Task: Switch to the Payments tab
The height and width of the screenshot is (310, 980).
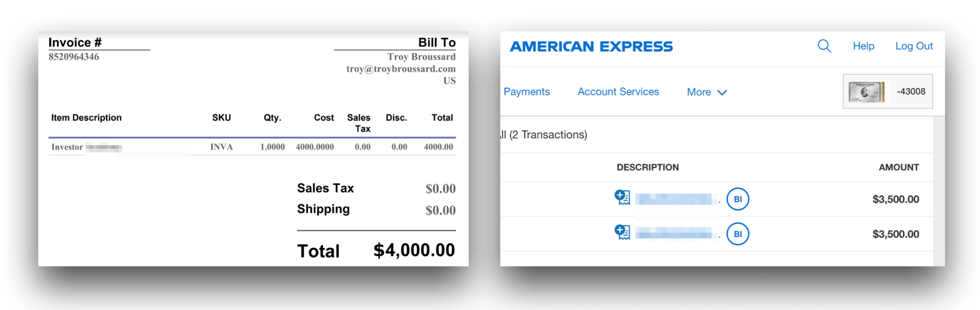Action: click(x=526, y=92)
